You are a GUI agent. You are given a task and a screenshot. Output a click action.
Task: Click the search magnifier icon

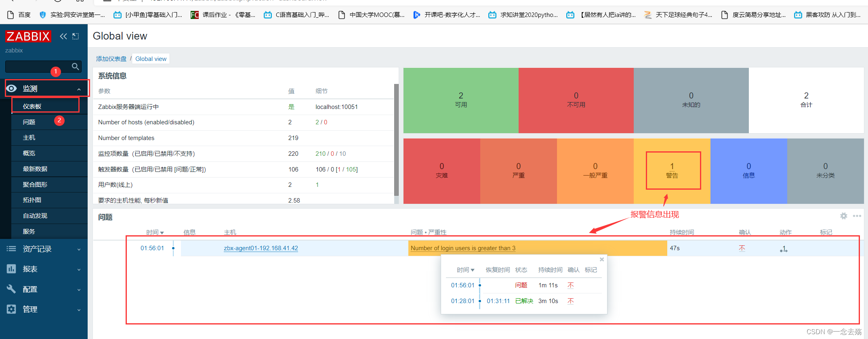(75, 67)
